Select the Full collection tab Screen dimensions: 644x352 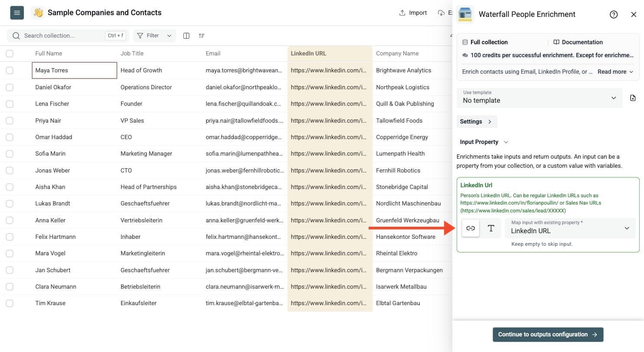tap(485, 42)
